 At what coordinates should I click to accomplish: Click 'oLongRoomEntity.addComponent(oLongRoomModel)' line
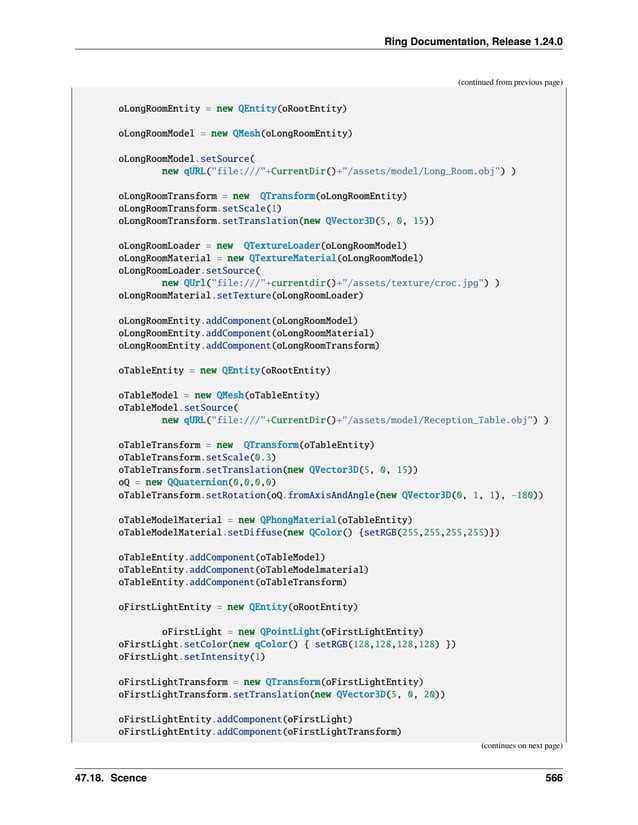(238, 320)
